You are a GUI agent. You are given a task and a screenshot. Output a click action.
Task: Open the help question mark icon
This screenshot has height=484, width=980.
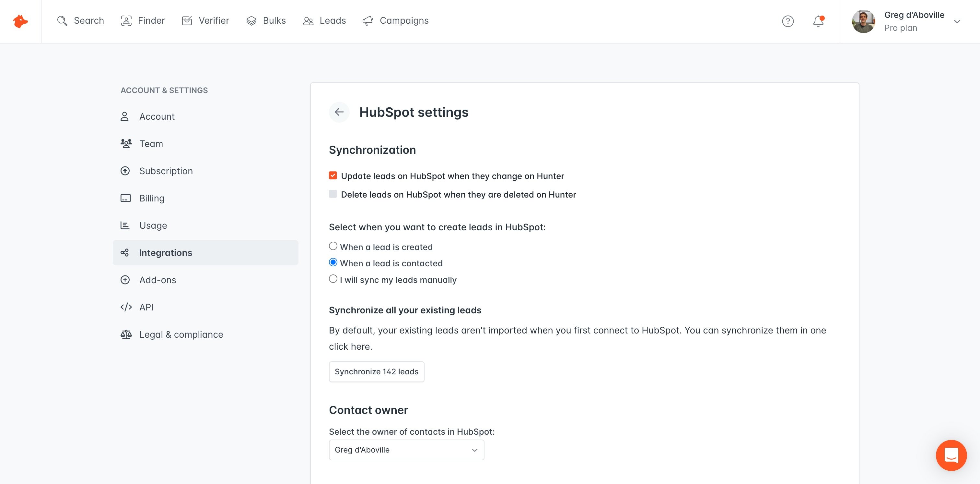pyautogui.click(x=787, y=21)
